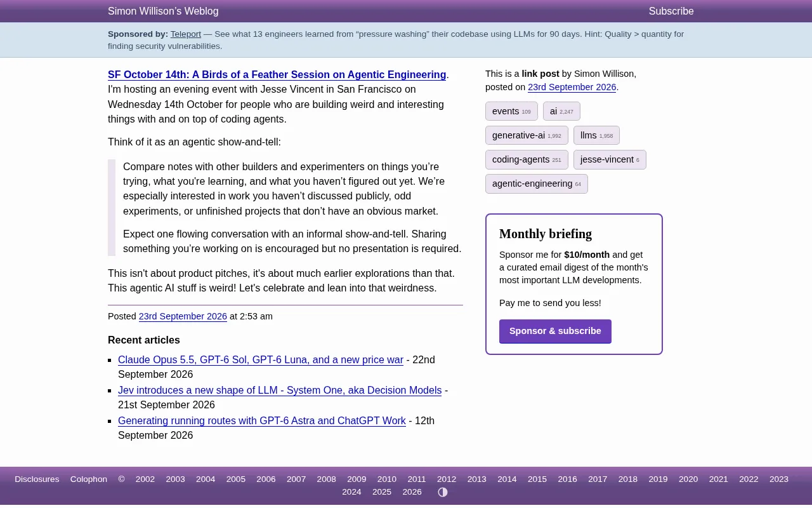812x508 pixels.
Task: Open the Colophon footer link
Action: 89,479
